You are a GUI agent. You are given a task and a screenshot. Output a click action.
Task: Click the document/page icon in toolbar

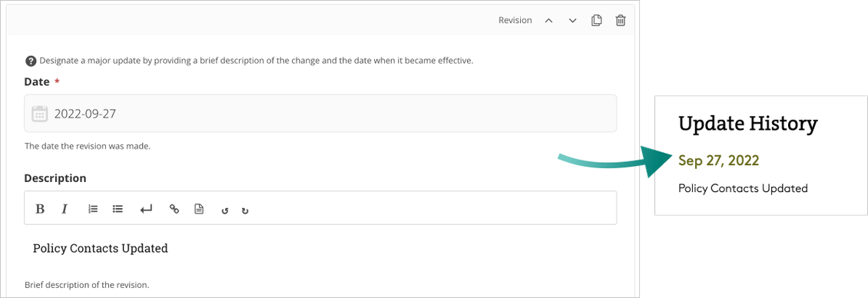pos(199,209)
